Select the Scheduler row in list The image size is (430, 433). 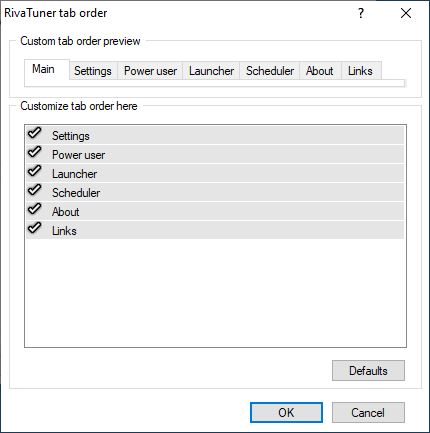(215, 192)
